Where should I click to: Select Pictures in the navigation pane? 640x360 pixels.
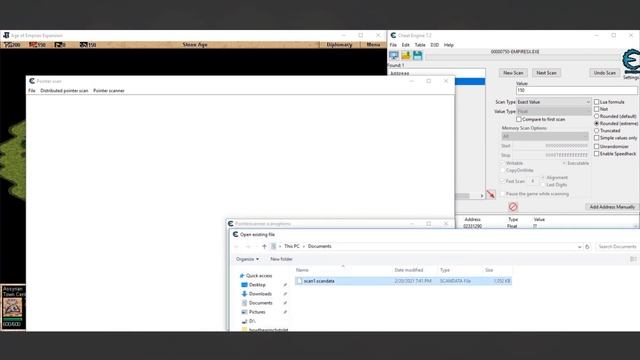tap(253, 312)
